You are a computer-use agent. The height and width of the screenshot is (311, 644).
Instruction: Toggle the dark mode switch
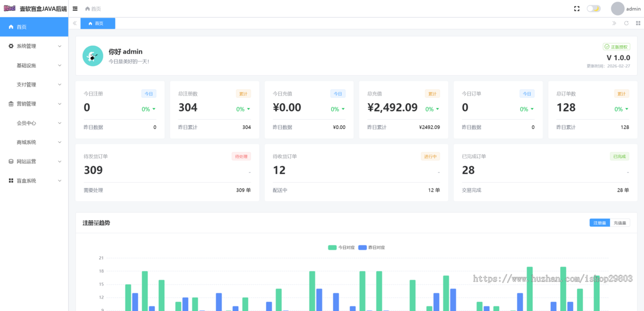594,9
